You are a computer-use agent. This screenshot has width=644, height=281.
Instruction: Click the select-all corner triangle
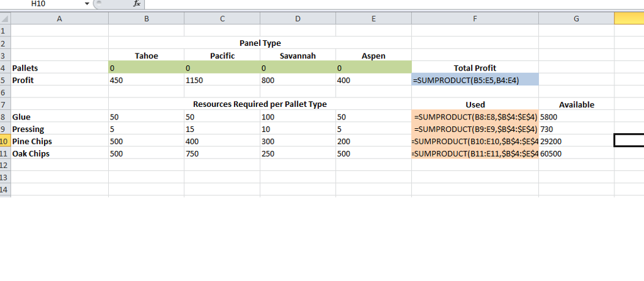5,18
